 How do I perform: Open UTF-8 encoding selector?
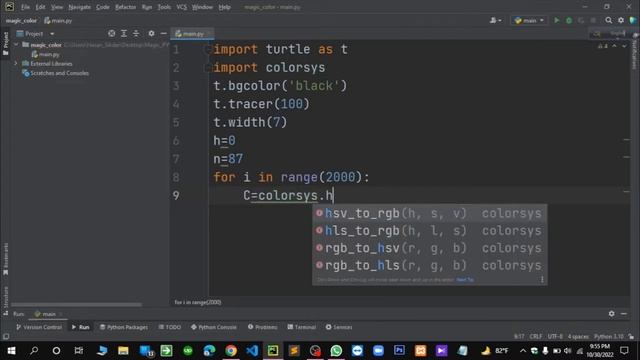point(555,337)
